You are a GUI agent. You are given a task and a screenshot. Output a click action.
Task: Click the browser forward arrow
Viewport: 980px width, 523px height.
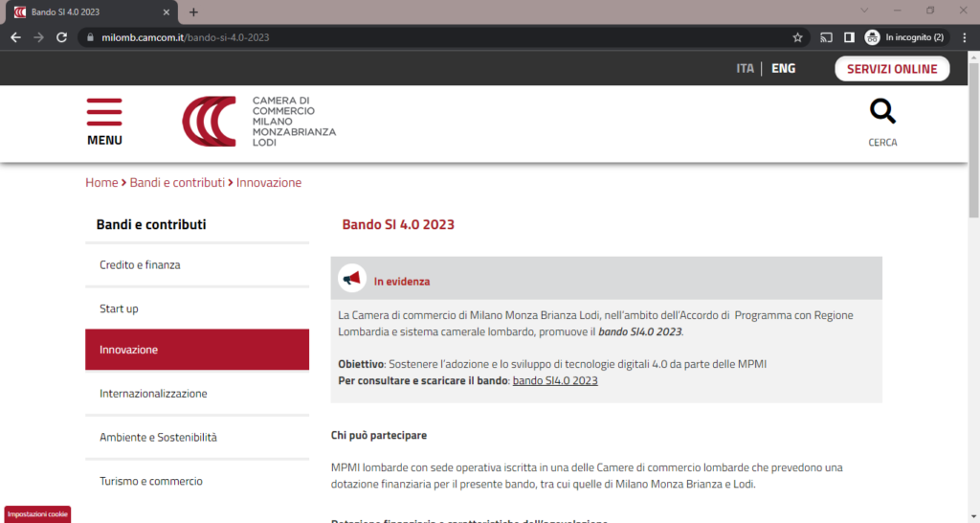[x=38, y=37]
